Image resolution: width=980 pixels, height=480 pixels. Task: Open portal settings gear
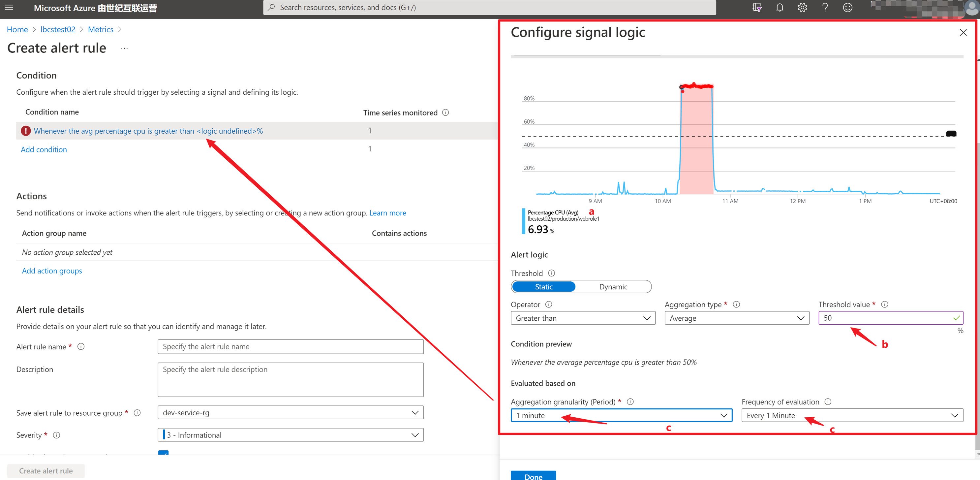[802, 8]
